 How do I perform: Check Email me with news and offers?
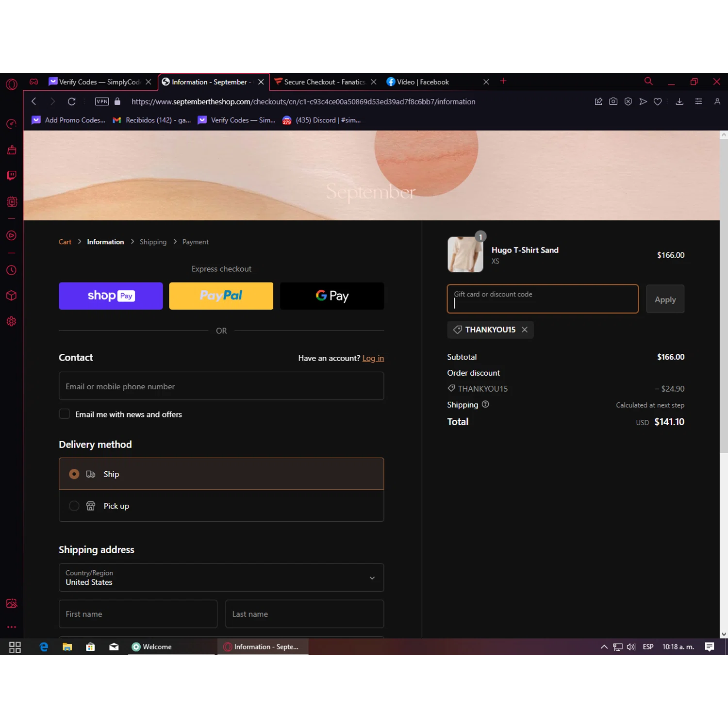point(65,414)
